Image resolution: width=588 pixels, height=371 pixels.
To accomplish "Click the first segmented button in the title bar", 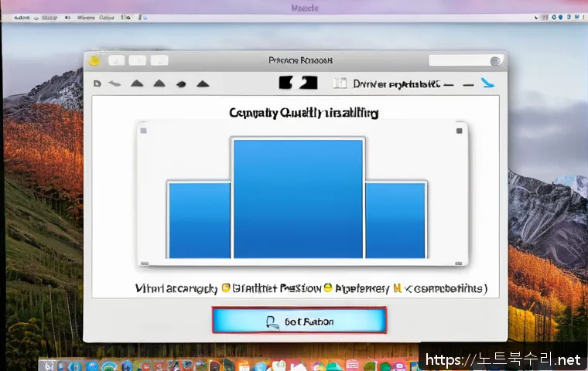I will (x=117, y=60).
